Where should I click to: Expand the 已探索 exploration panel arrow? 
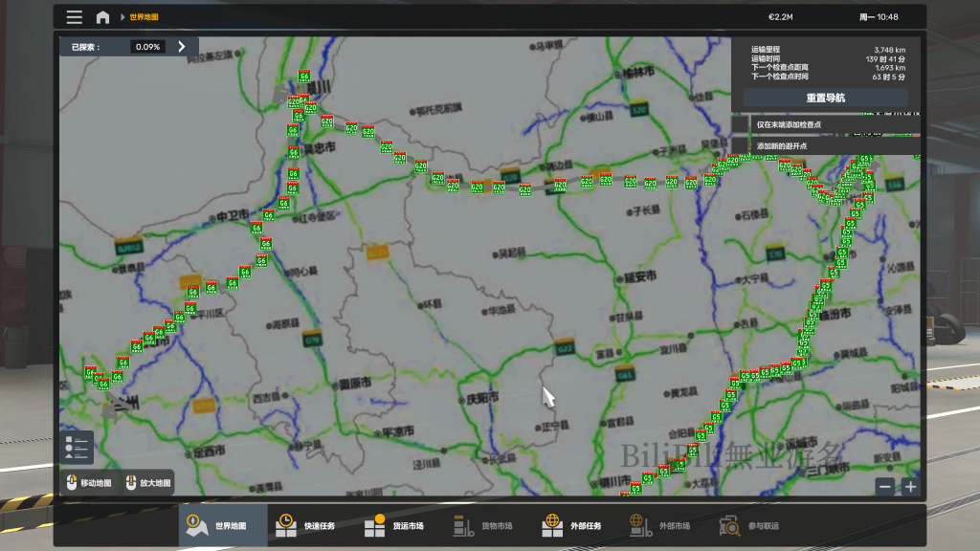pyautogui.click(x=182, y=46)
